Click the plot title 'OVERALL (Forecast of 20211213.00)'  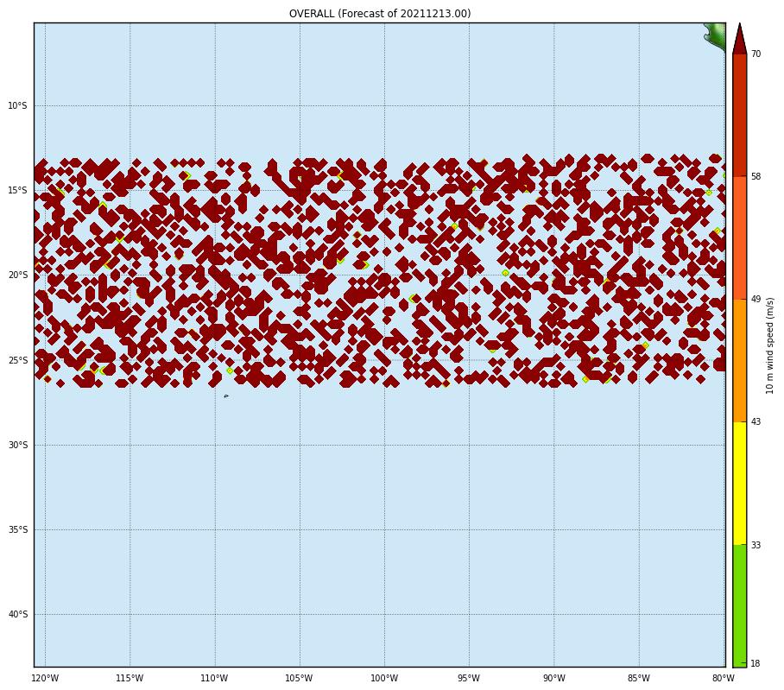(x=380, y=14)
